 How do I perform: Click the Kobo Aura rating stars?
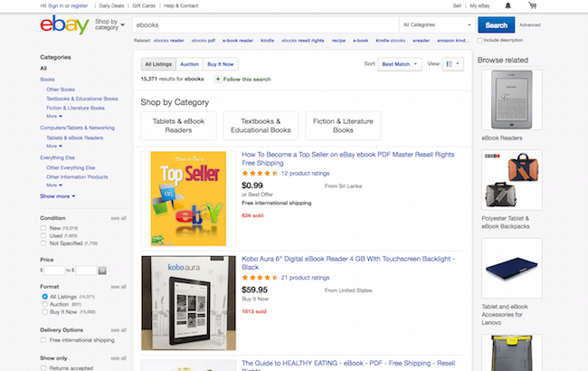(260, 278)
